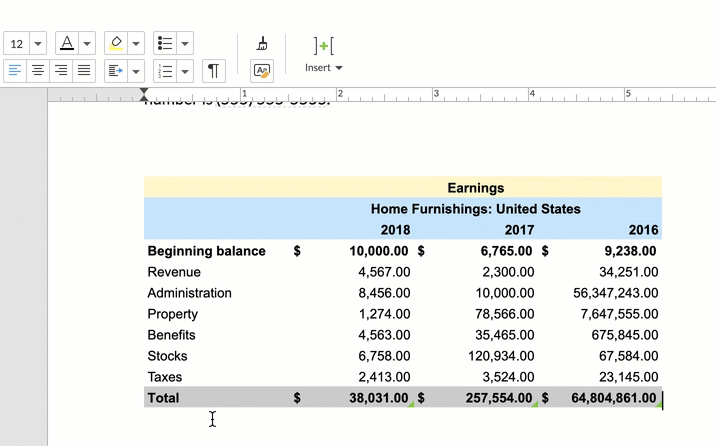716x446 pixels.
Task: Click the clear formatting brush icon
Action: pyautogui.click(x=262, y=44)
